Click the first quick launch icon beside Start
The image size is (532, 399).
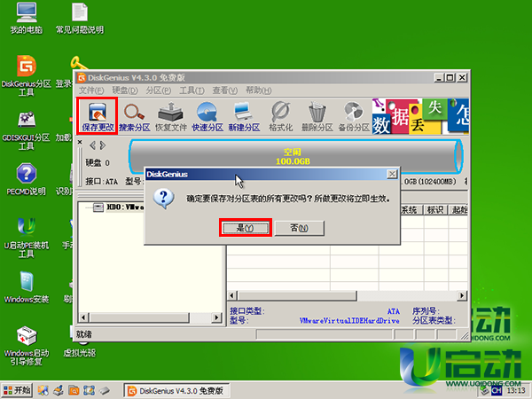coord(43,390)
